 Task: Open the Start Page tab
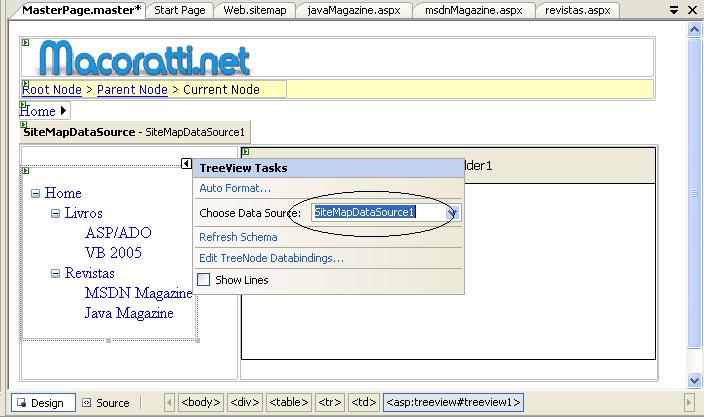(x=180, y=10)
